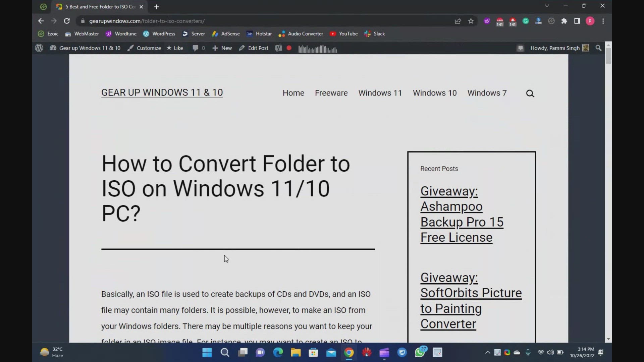Click Edit Post in the admin bar
644x362 pixels.
254,48
